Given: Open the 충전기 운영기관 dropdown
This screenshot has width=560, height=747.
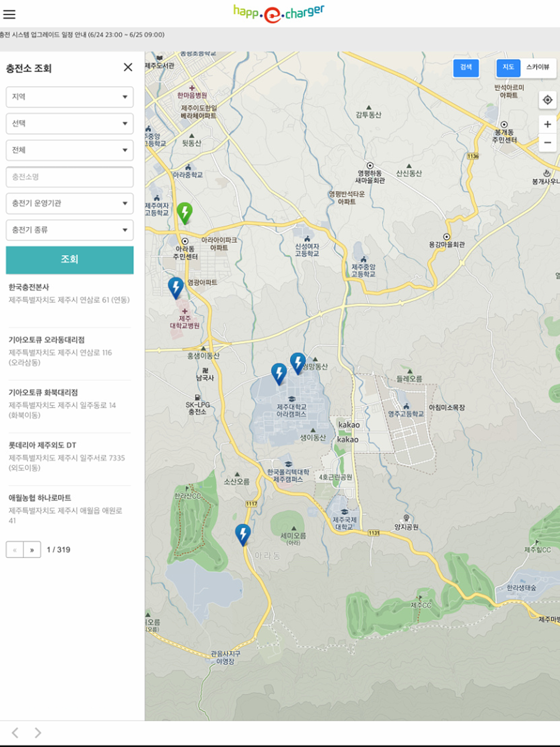Looking at the screenshot, I should point(69,203).
